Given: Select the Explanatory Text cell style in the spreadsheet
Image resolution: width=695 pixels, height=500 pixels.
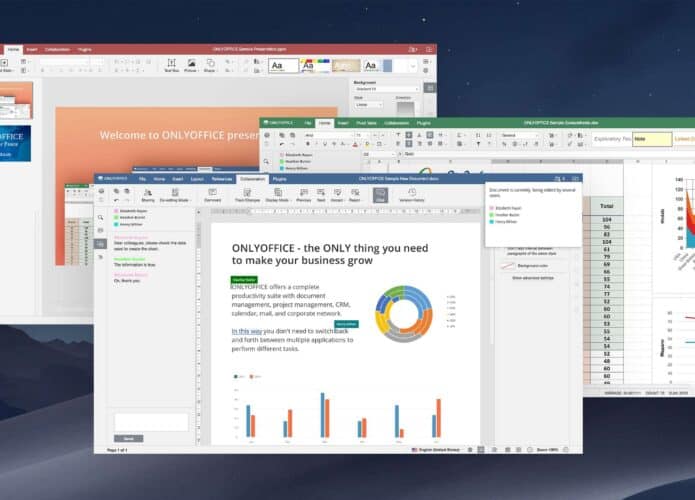Looking at the screenshot, I should point(612,139).
